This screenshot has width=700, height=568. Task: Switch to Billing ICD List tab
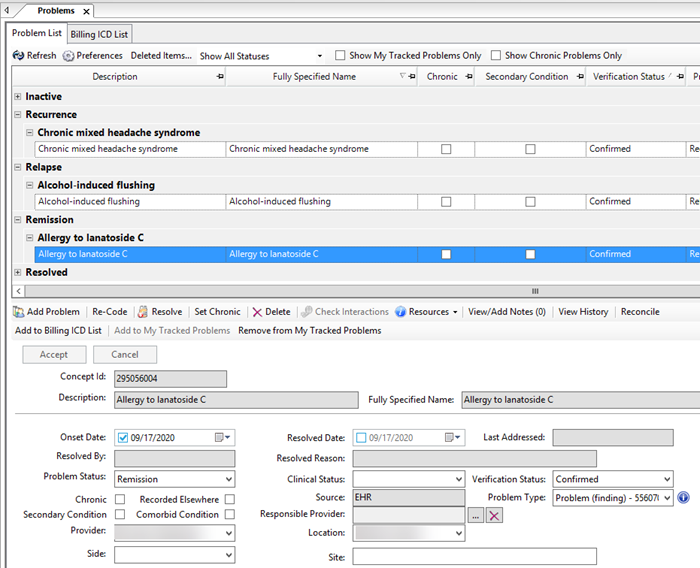(99, 34)
